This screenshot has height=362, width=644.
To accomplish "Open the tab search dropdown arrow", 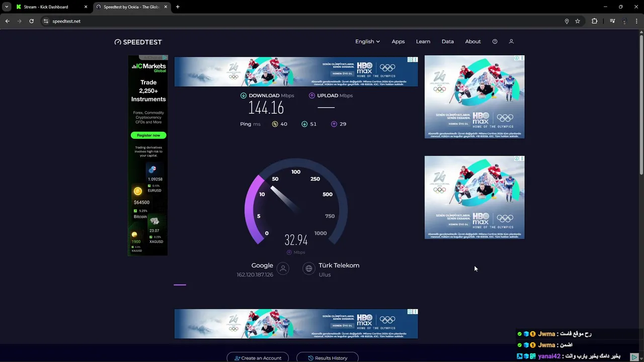I will tap(7, 7).
